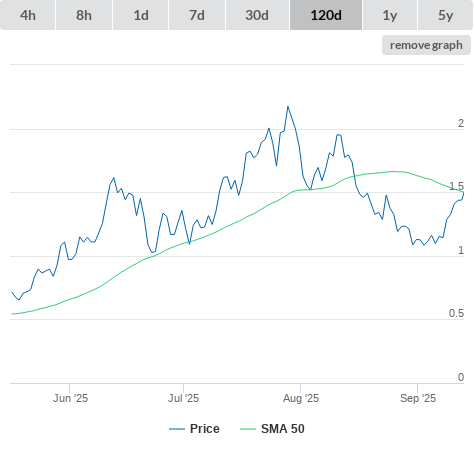Select the 8h time range tab

[x=84, y=15]
